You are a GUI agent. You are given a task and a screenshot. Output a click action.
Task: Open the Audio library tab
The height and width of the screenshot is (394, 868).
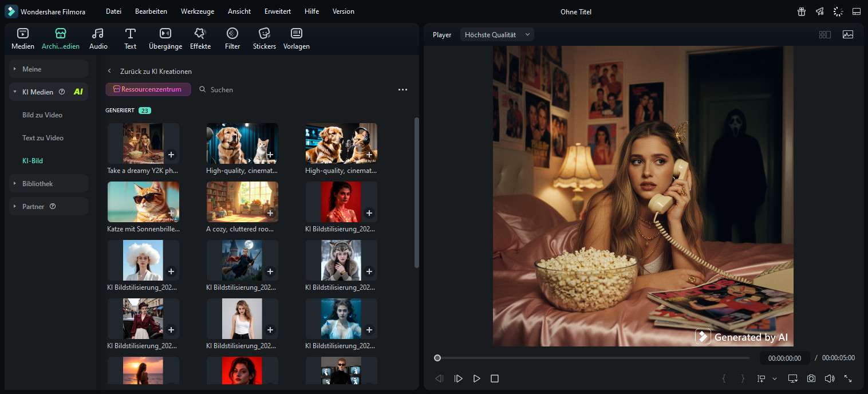98,38
